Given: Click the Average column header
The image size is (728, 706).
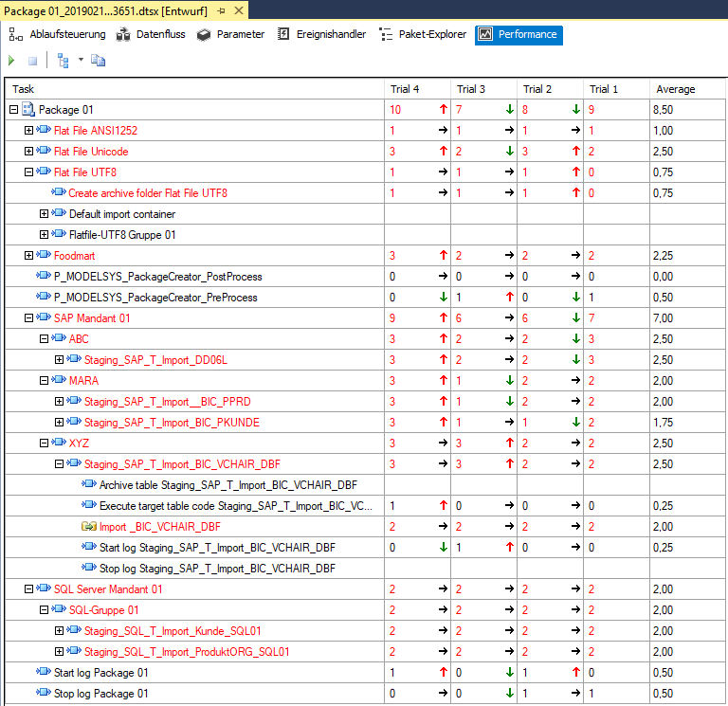Looking at the screenshot, I should pyautogui.click(x=675, y=89).
